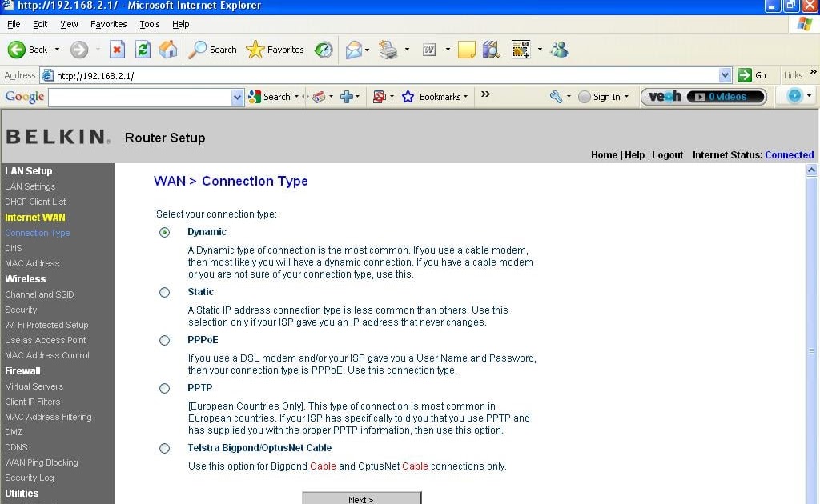Screen dimensions: 820x504
Task: Click the blue round icon right of veoh
Action: [x=794, y=96]
